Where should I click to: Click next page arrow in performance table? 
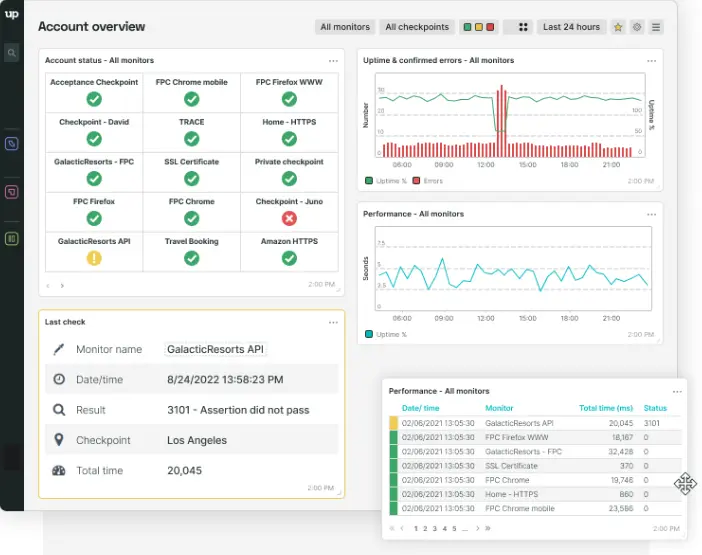coord(478,529)
